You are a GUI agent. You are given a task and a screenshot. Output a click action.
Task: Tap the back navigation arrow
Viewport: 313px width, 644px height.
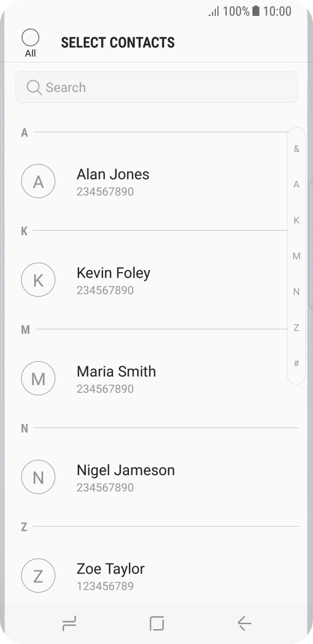click(244, 623)
